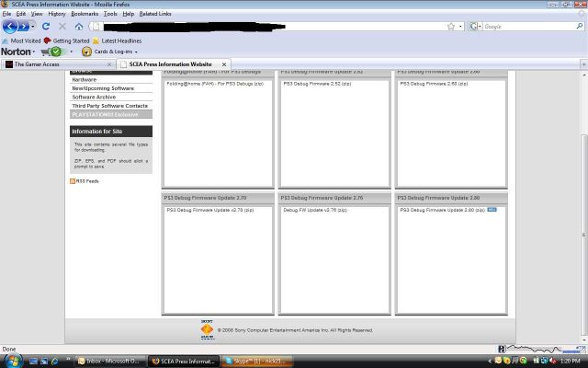
Task: Expand the quick launch overflow chevron
Action: [68, 360]
